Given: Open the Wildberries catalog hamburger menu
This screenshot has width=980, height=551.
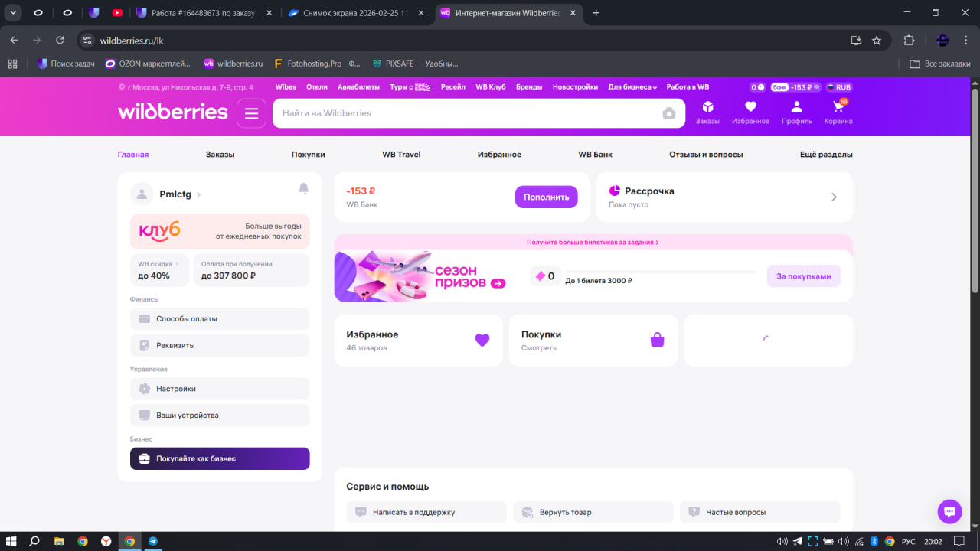Looking at the screenshot, I should (251, 113).
